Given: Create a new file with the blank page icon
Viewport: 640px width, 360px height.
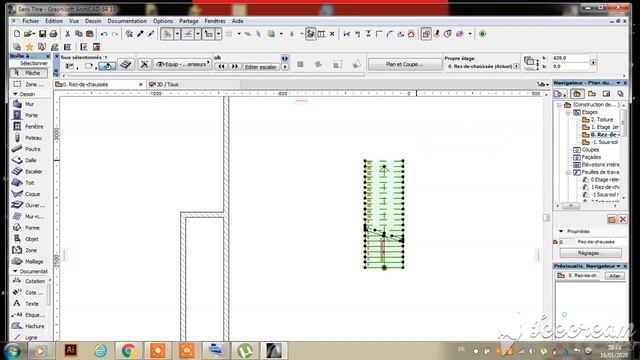Looking at the screenshot, I should pyautogui.click(x=17, y=34).
